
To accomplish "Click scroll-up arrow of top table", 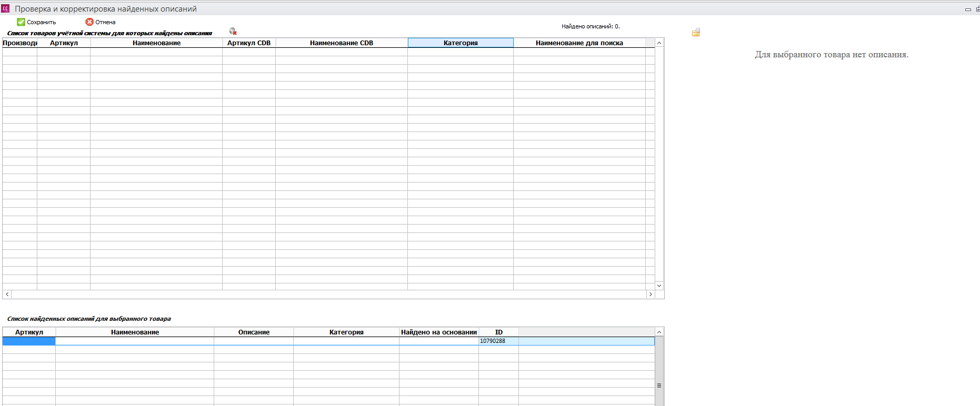I will coord(659,43).
